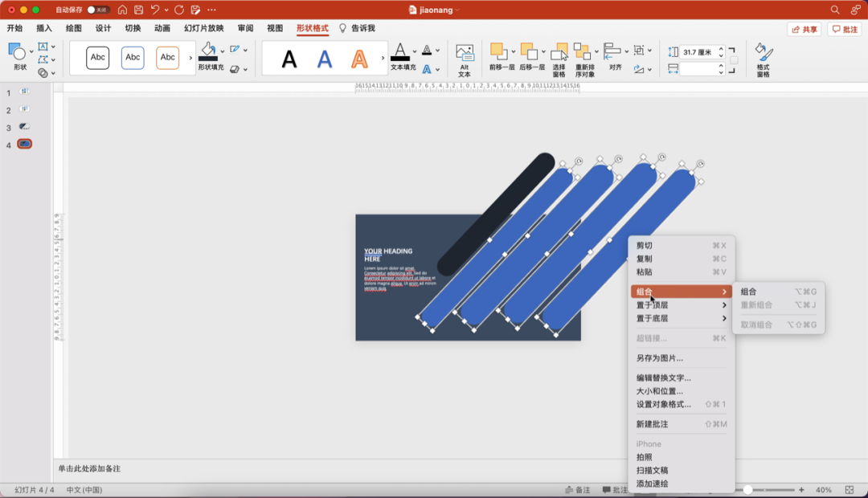Click the 共享 share button

804,30
